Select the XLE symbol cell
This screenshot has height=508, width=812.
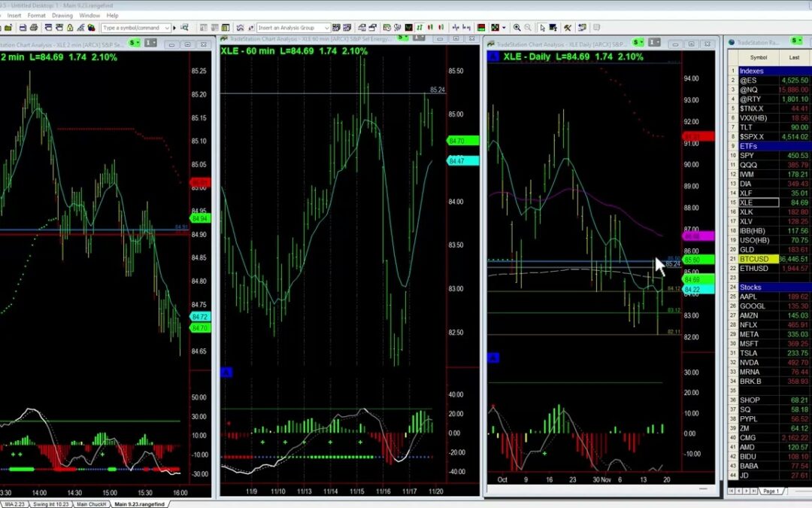tap(758, 202)
